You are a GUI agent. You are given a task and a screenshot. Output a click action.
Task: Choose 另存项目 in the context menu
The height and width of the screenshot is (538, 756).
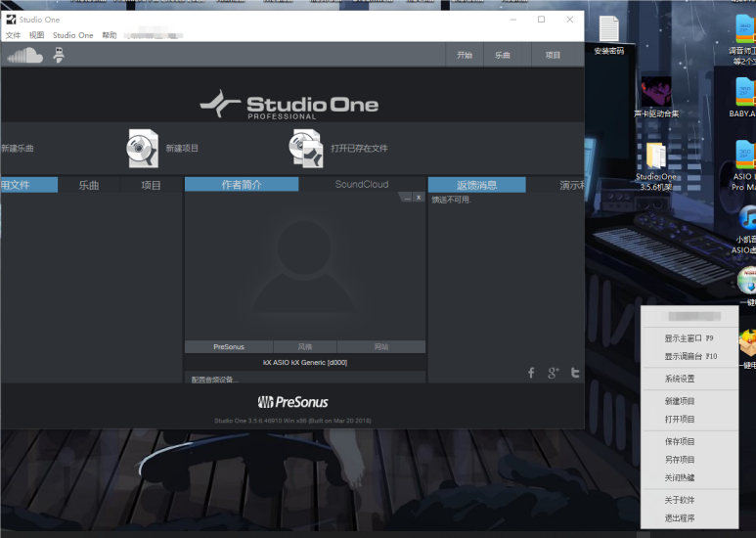click(689, 460)
